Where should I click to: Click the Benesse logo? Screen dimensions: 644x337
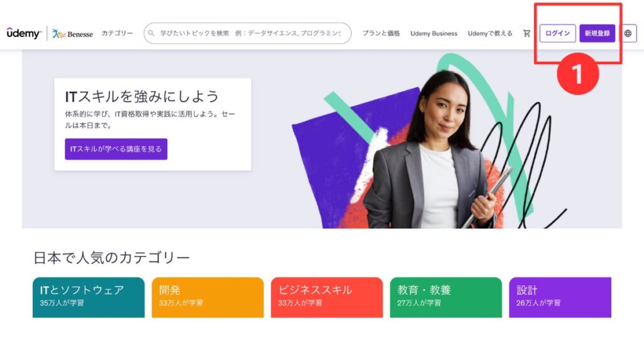point(72,34)
